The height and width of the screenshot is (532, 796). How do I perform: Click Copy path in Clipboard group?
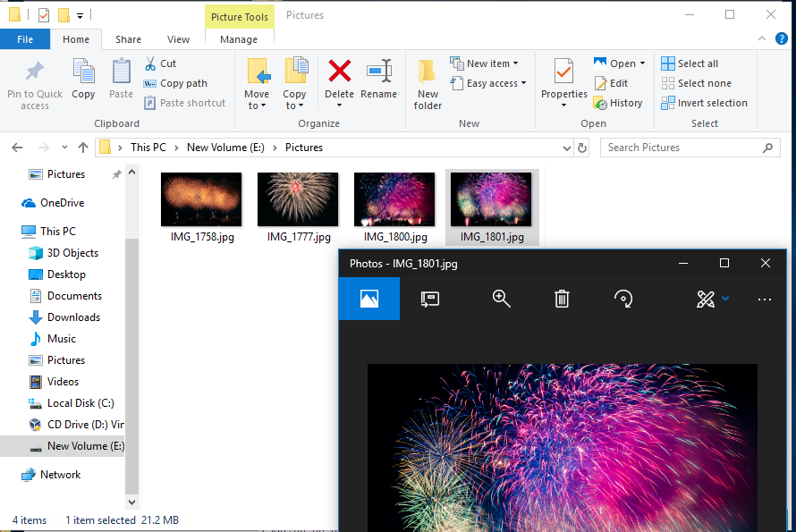tap(175, 83)
